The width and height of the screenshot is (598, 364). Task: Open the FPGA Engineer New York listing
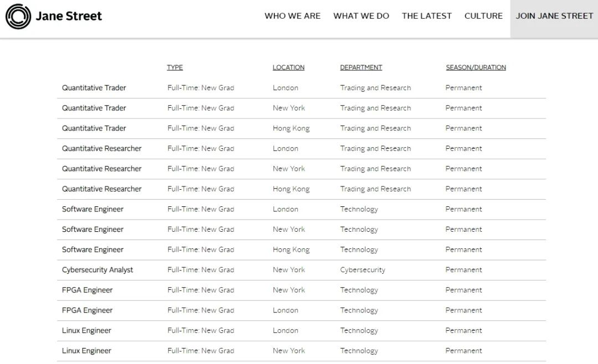87,290
